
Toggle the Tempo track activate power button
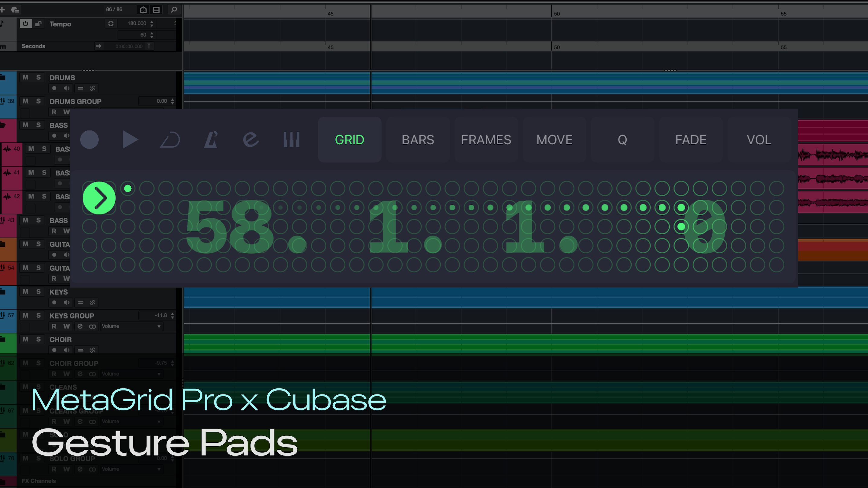pyautogui.click(x=25, y=24)
